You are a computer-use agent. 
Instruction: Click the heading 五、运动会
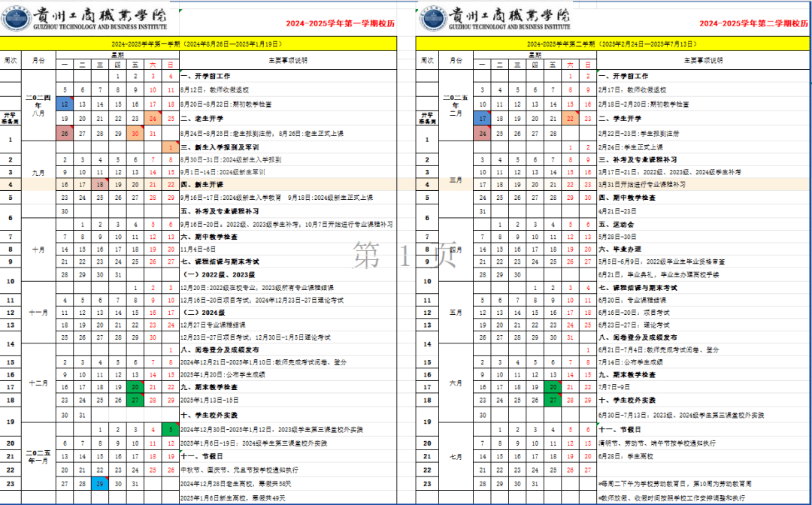point(617,225)
